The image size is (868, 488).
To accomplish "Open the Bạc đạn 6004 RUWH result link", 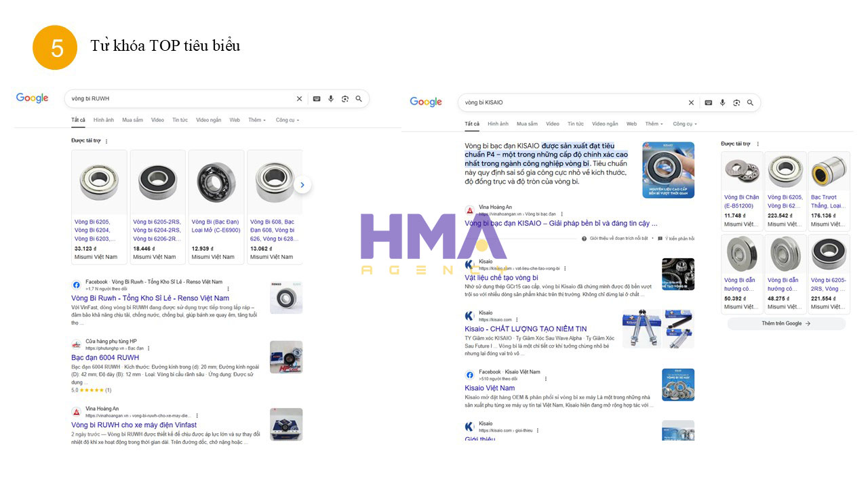I will 105,357.
